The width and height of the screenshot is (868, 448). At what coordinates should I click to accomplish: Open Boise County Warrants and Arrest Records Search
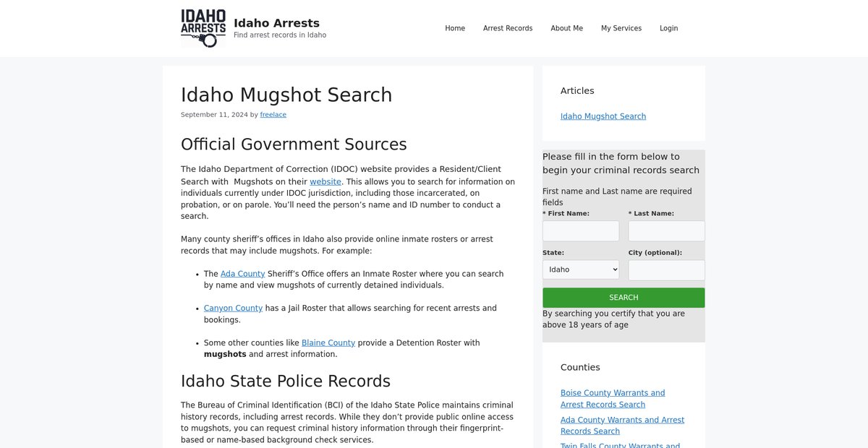[613, 399]
